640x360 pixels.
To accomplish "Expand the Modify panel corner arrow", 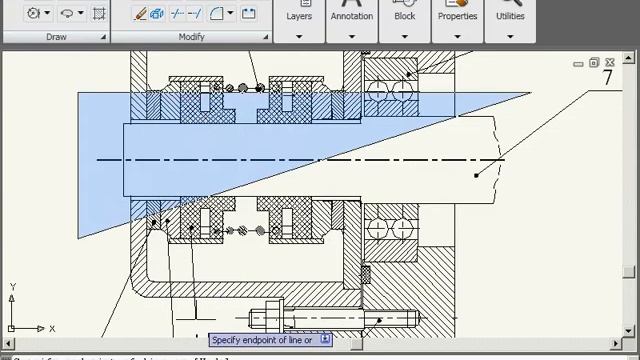I will coord(266,37).
